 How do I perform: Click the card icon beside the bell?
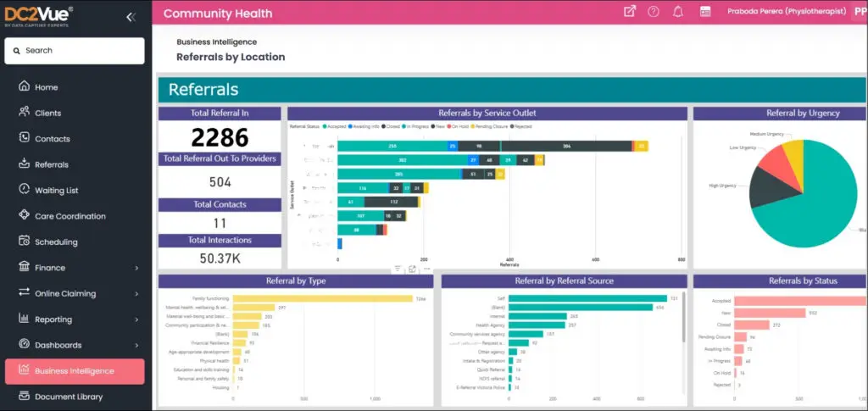[x=704, y=12]
